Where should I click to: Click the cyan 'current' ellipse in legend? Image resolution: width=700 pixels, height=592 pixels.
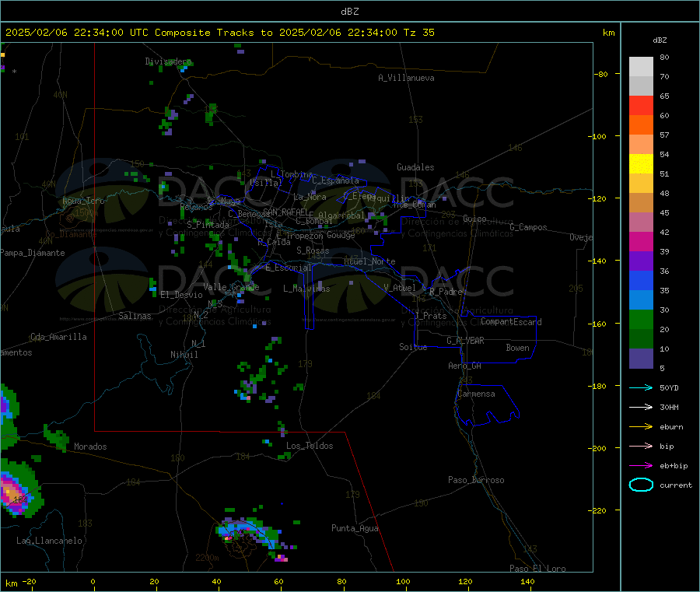641,485
